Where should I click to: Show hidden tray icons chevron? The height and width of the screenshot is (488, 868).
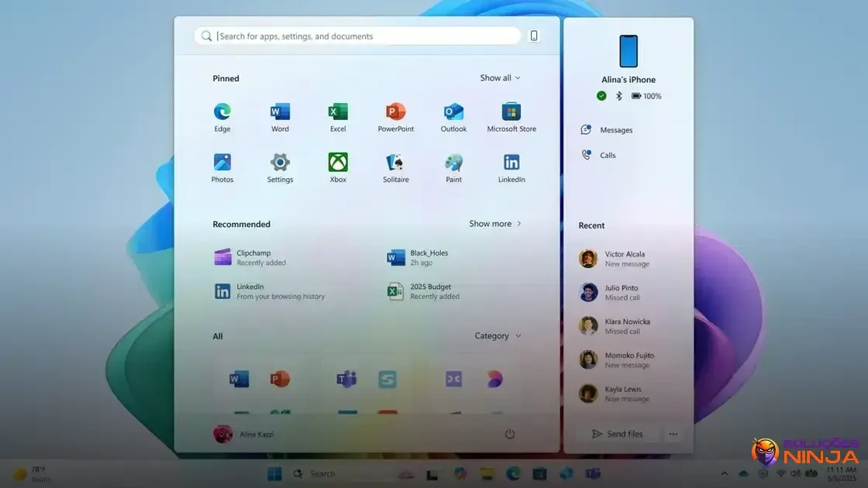(724, 473)
